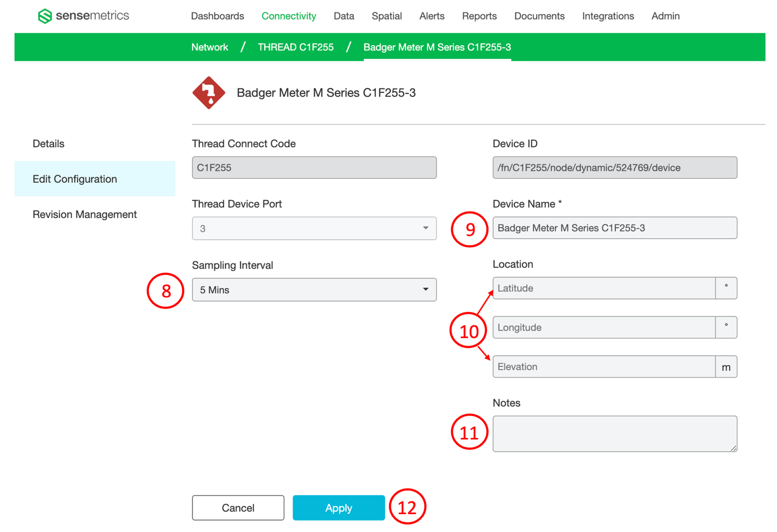Click the Latitude degree unit box

tap(726, 288)
